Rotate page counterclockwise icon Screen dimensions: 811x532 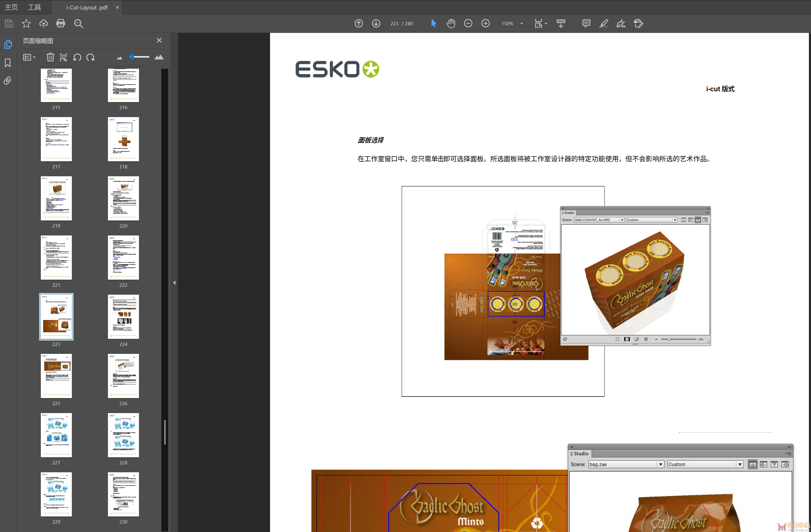(77, 57)
